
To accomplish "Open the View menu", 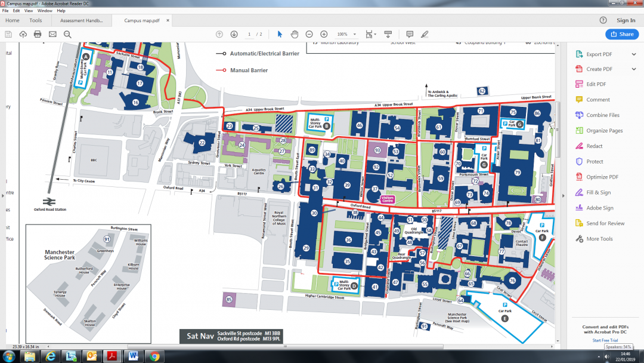I will coord(28,10).
